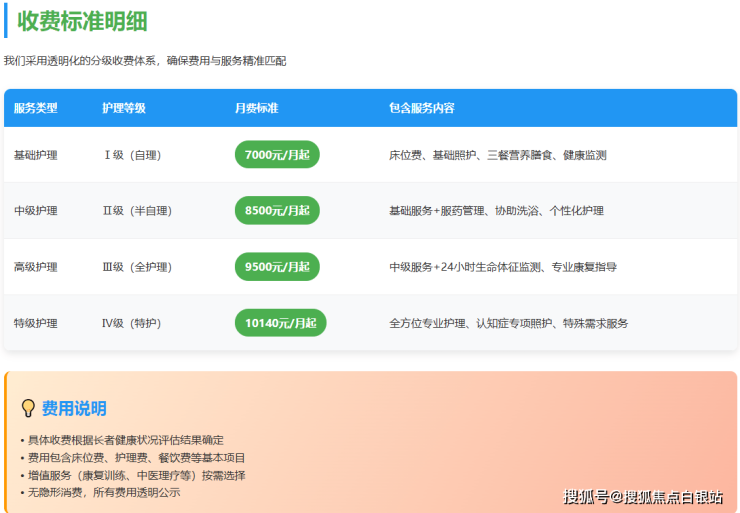The image size is (740, 513).
Task: Select the 月费标准 column header
Action: pos(256,108)
